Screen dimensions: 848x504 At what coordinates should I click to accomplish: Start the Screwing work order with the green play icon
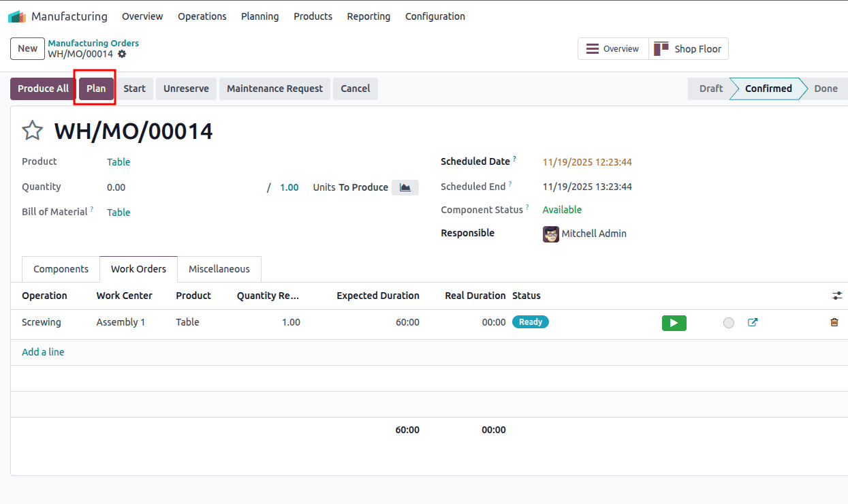coord(674,322)
